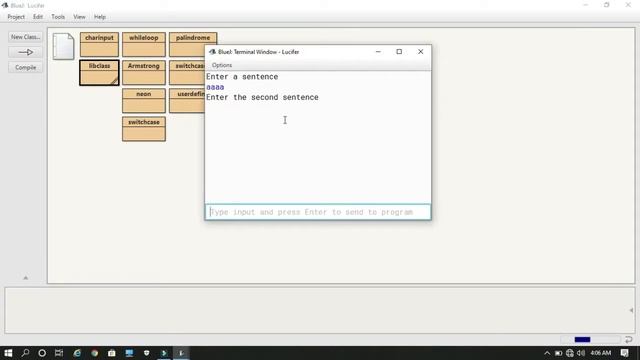Switch to BlueJ main taskbar icon

(164, 353)
